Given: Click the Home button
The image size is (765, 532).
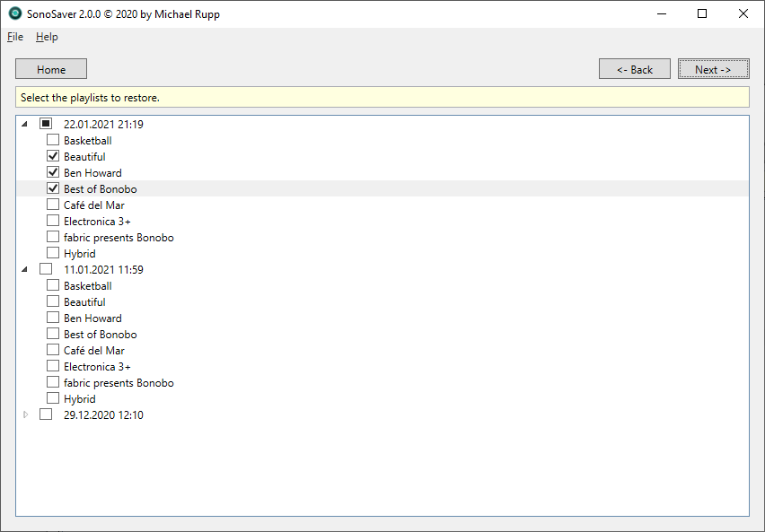Looking at the screenshot, I should tap(50, 68).
